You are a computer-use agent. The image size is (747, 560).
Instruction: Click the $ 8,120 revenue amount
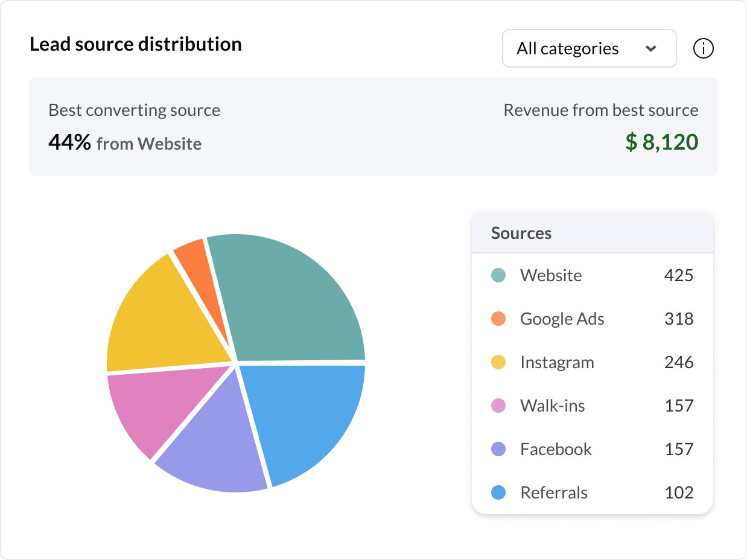tap(661, 142)
